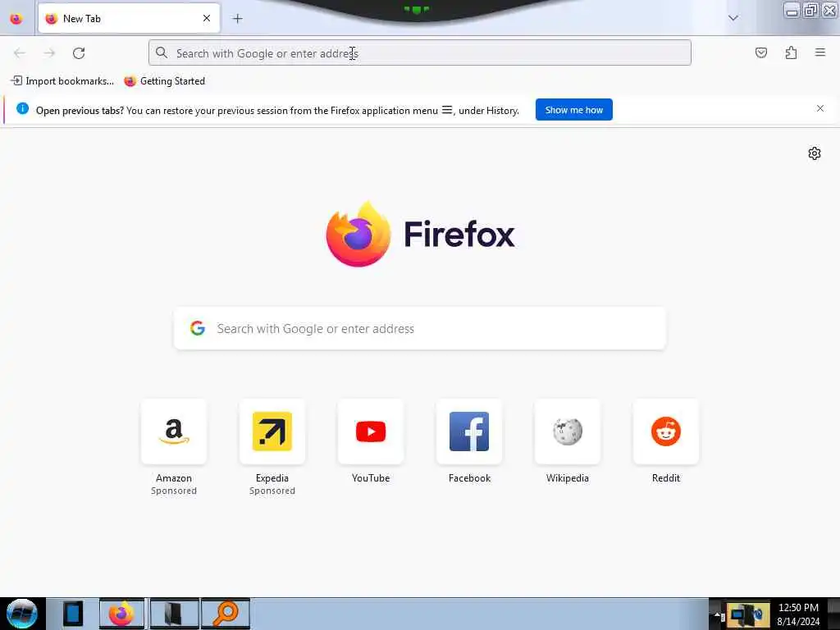Click the Google G icon in search box
This screenshot has height=630, width=840.
click(x=198, y=328)
